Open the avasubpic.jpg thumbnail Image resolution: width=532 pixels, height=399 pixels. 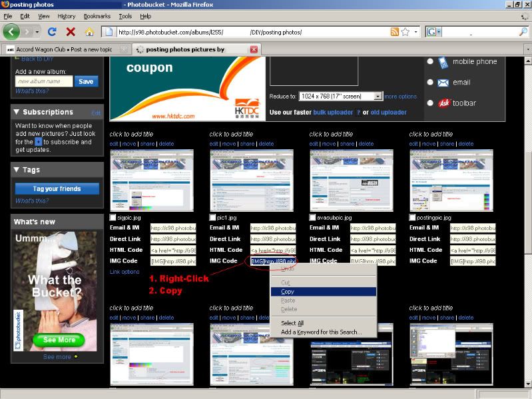(352, 180)
